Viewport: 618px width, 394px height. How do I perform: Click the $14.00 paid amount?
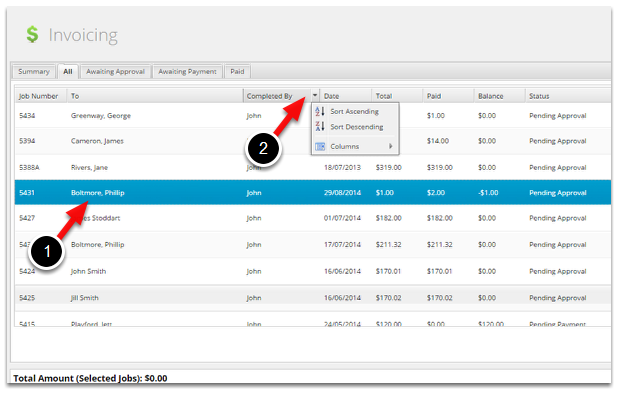tap(437, 141)
